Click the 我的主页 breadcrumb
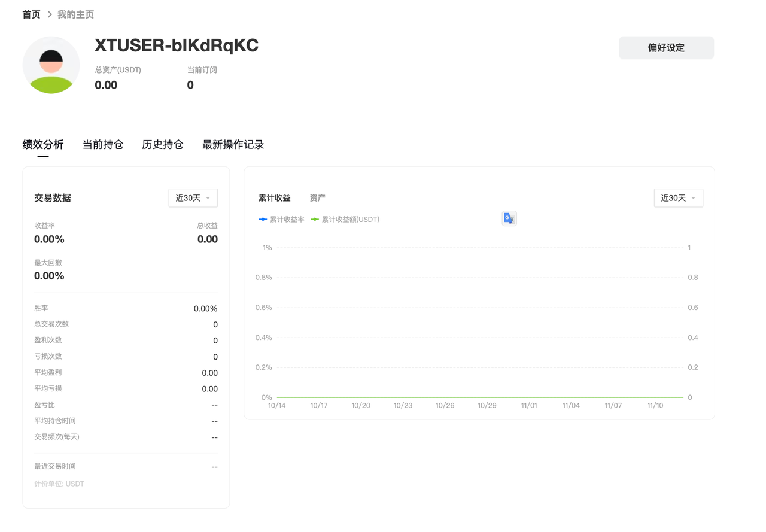 [x=75, y=14]
